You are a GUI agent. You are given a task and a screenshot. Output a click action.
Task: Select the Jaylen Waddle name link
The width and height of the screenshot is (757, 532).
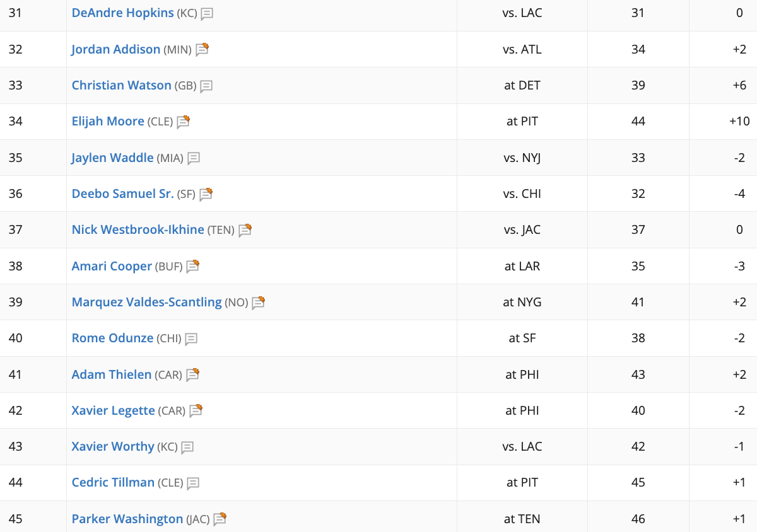pos(113,158)
